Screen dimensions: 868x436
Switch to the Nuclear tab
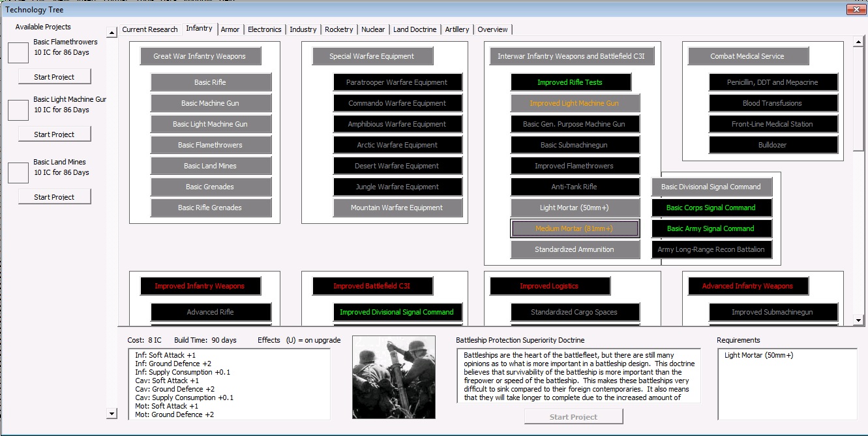373,29
